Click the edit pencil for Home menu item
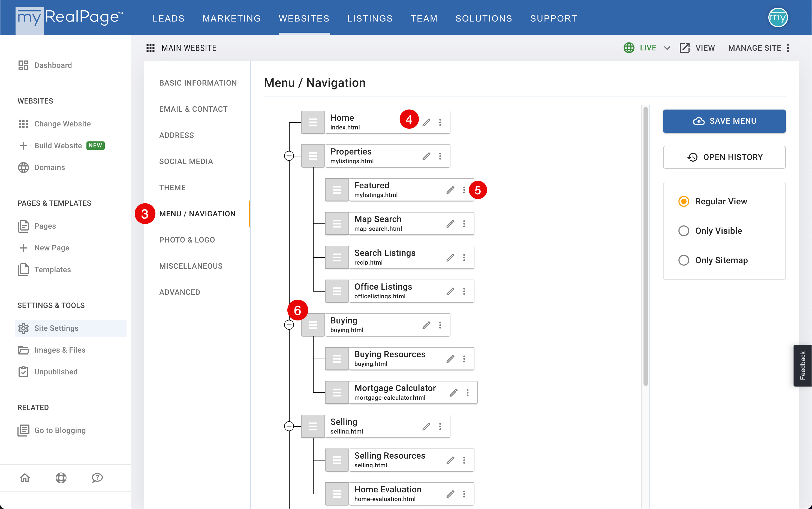Viewport: 812px width, 509px height. click(x=426, y=122)
